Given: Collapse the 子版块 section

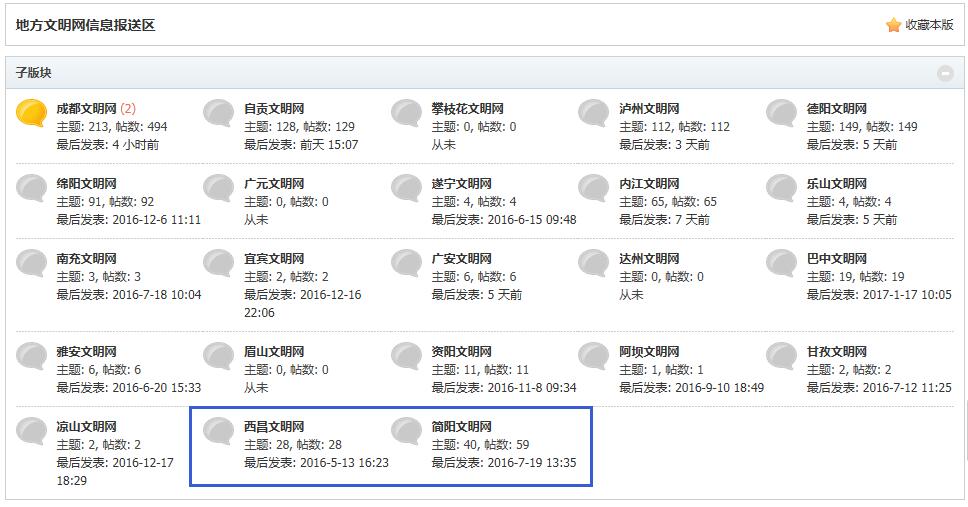Looking at the screenshot, I should 945,73.
